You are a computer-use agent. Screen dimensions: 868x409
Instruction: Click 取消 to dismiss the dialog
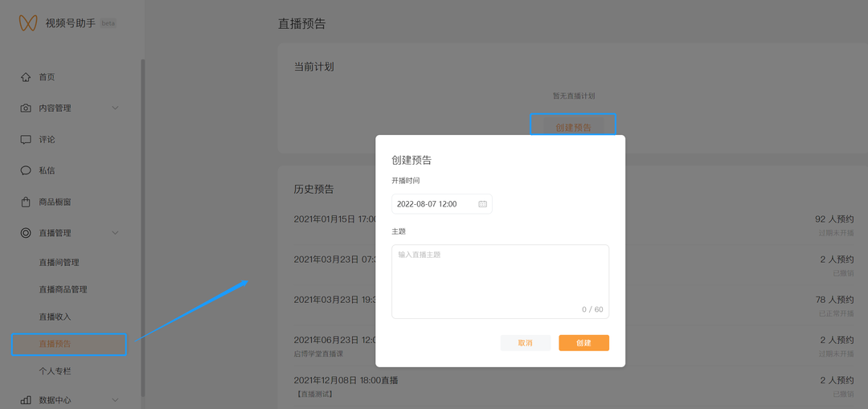525,343
